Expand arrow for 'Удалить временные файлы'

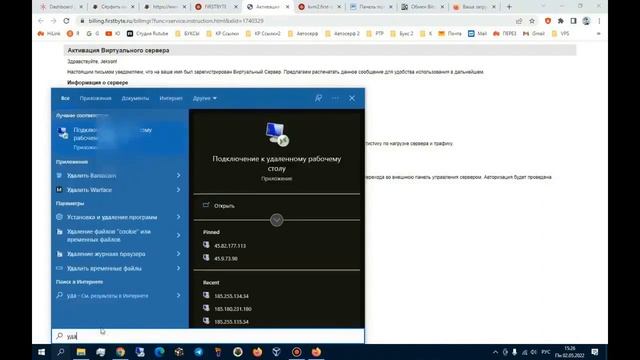point(178,268)
